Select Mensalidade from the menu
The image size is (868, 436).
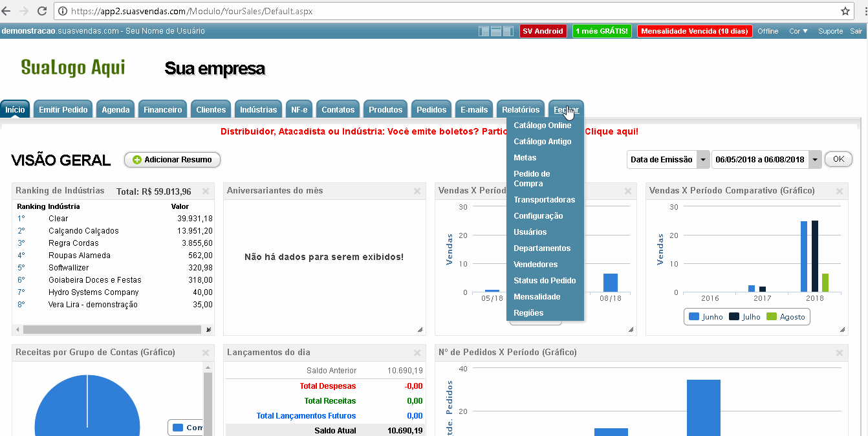tap(545, 297)
